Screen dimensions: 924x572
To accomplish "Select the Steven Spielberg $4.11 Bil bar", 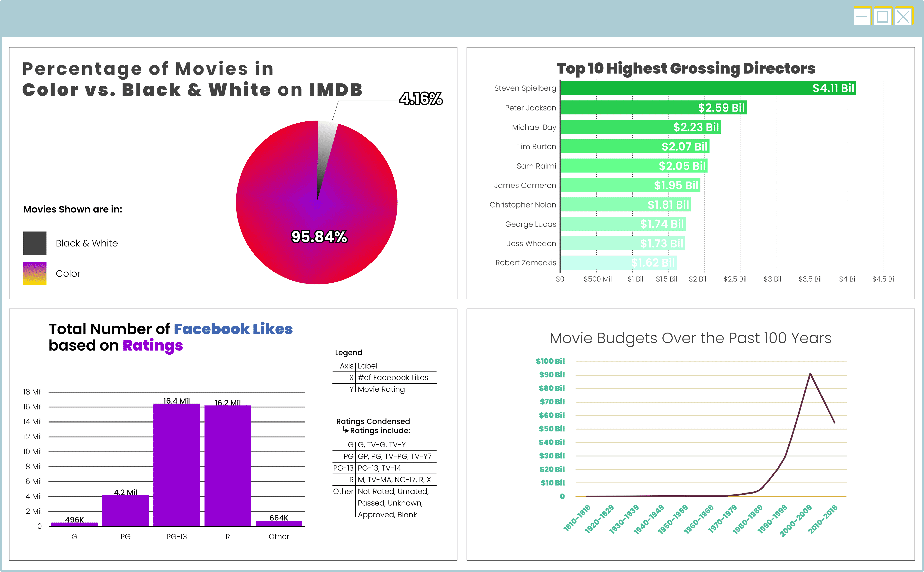I will pos(708,88).
